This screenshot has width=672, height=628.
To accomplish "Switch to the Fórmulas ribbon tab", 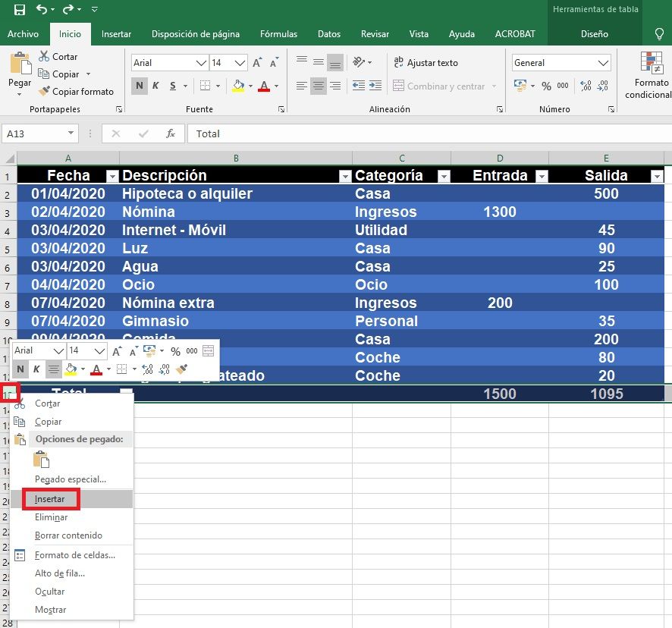I will 278,34.
